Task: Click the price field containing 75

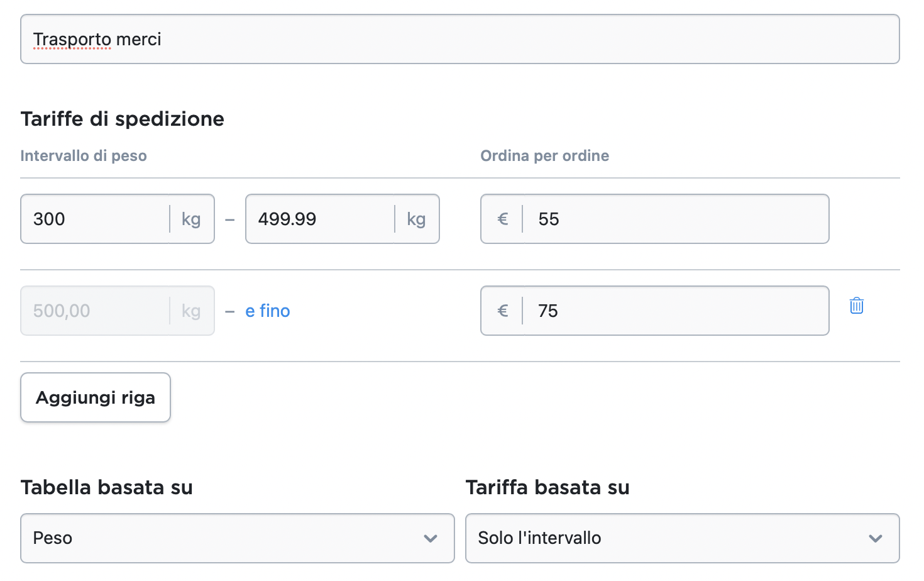Action: coord(676,311)
